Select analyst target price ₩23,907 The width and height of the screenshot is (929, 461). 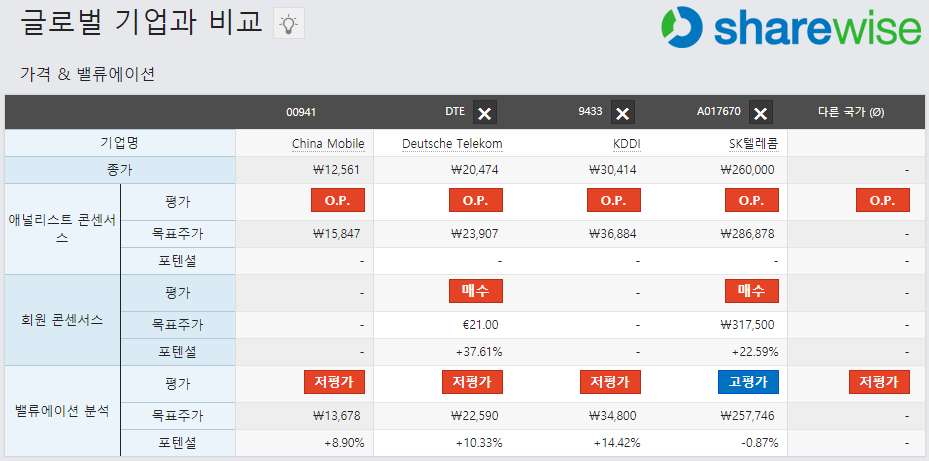[x=475, y=234]
